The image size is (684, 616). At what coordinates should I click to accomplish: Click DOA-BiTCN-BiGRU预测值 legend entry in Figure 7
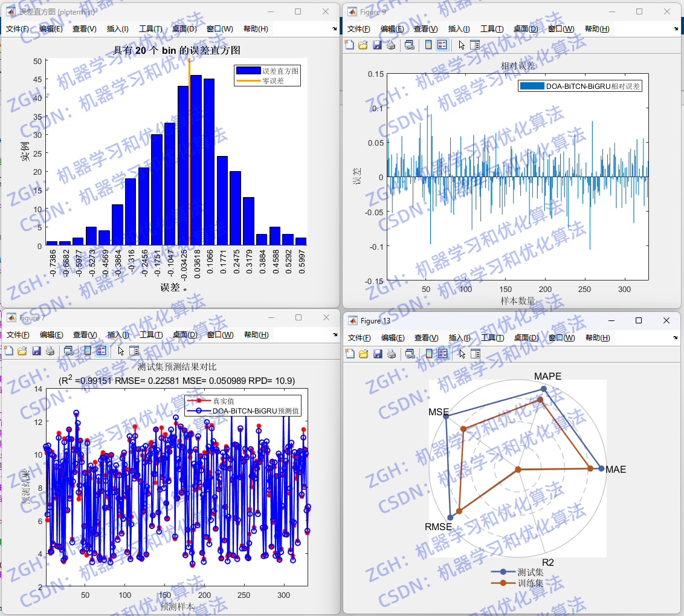point(256,411)
